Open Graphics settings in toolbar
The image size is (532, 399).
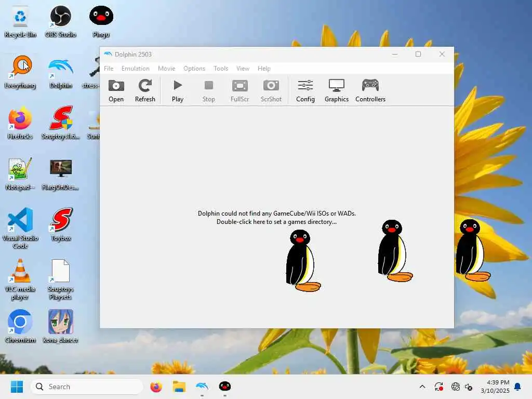(336, 90)
